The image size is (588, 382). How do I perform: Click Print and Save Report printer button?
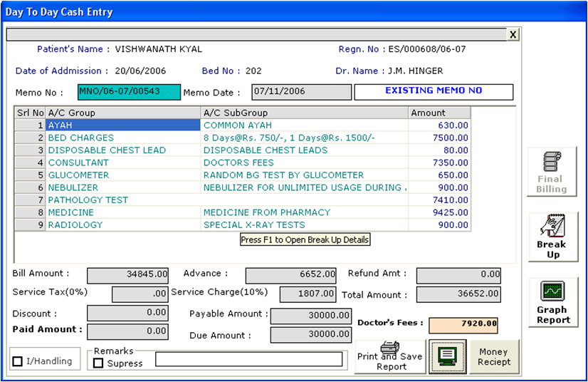click(390, 356)
